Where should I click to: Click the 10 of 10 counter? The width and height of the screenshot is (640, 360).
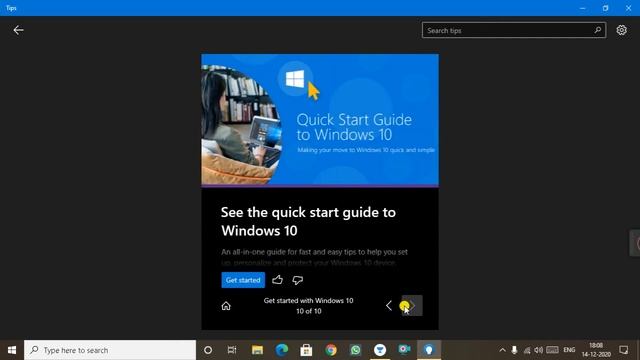pyautogui.click(x=309, y=311)
